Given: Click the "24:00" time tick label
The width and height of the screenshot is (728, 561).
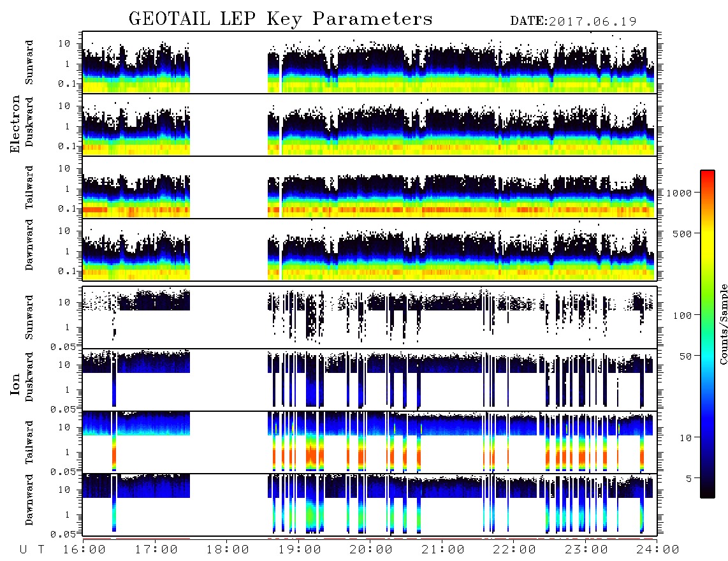Looking at the screenshot, I should (659, 550).
